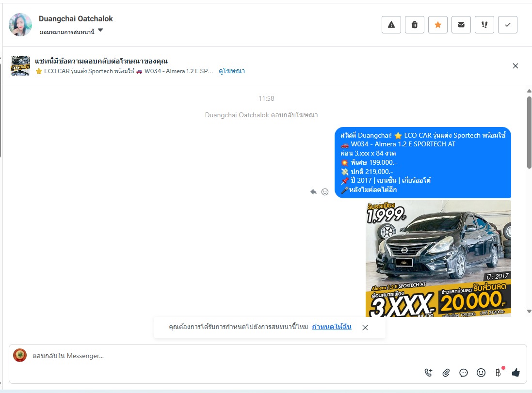The image size is (532, 393).
Task: Click the phone call request icon
Action: point(429,373)
